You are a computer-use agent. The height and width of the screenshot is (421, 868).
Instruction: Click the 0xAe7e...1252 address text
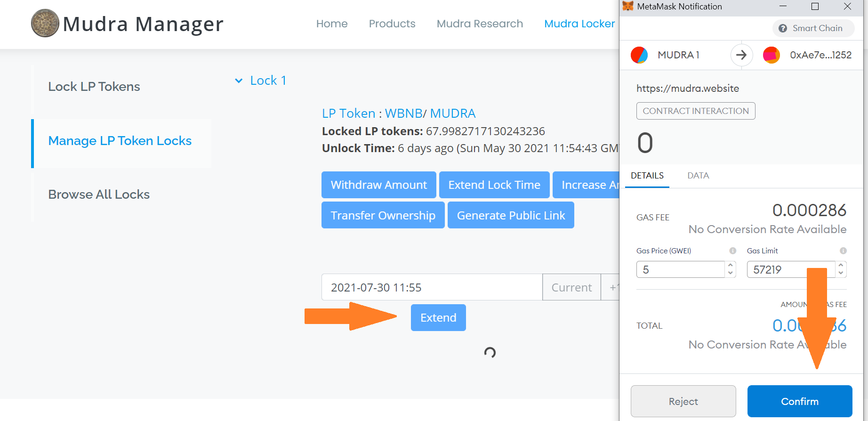coord(821,55)
